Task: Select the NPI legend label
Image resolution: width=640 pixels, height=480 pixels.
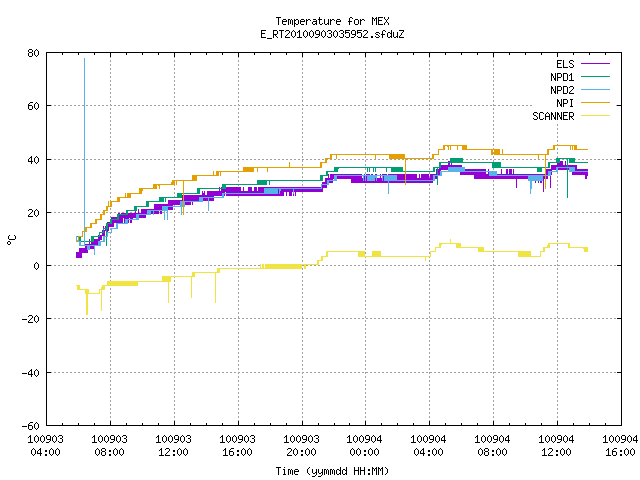Action: 565,103
